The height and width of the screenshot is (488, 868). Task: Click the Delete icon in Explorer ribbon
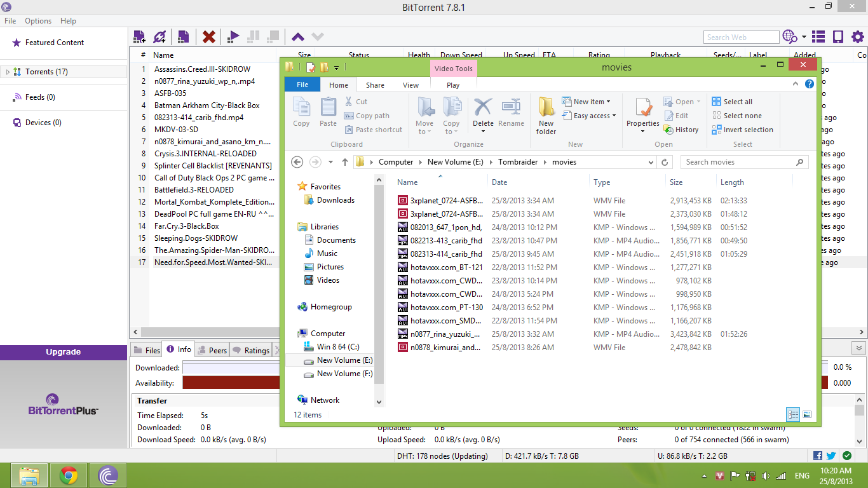pos(483,107)
